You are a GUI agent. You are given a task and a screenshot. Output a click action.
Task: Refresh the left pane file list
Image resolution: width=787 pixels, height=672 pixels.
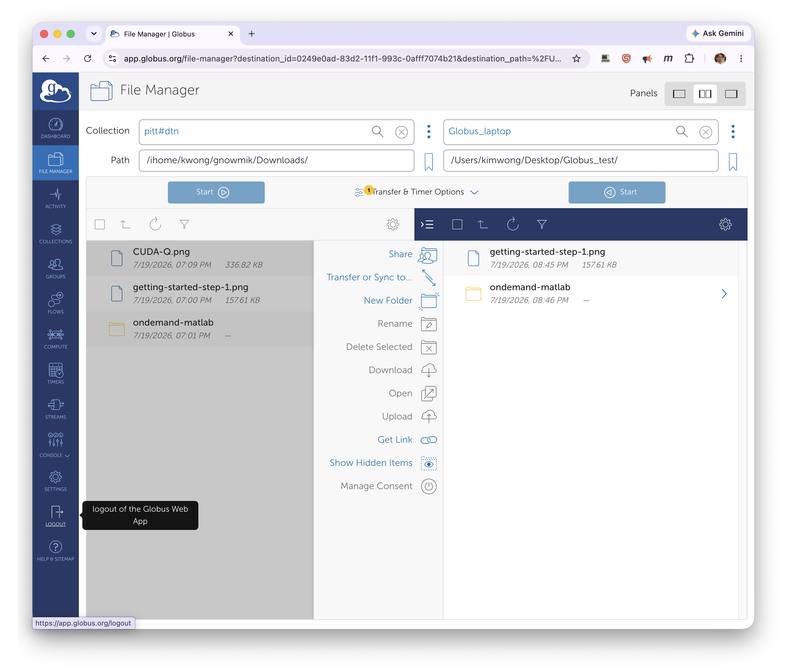tap(155, 224)
